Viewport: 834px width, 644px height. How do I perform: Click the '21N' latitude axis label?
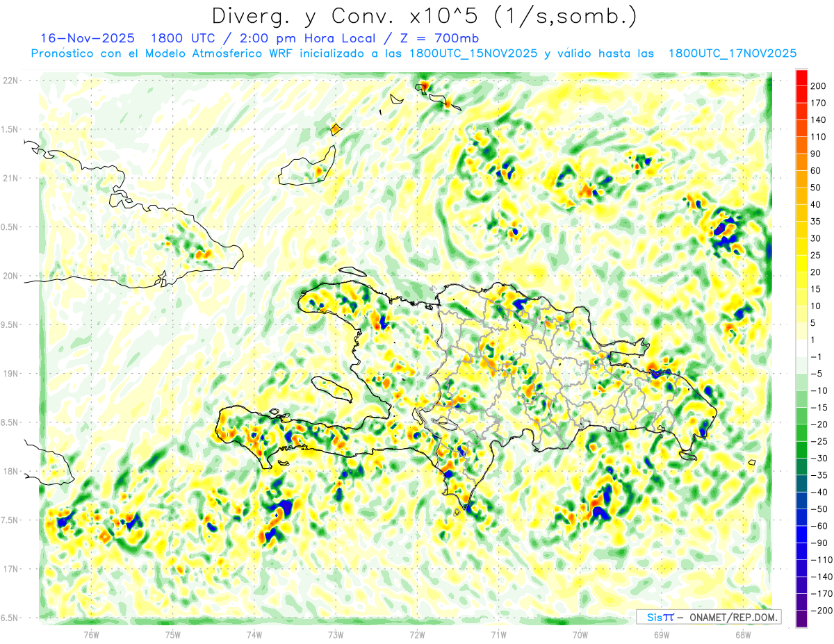[10, 178]
